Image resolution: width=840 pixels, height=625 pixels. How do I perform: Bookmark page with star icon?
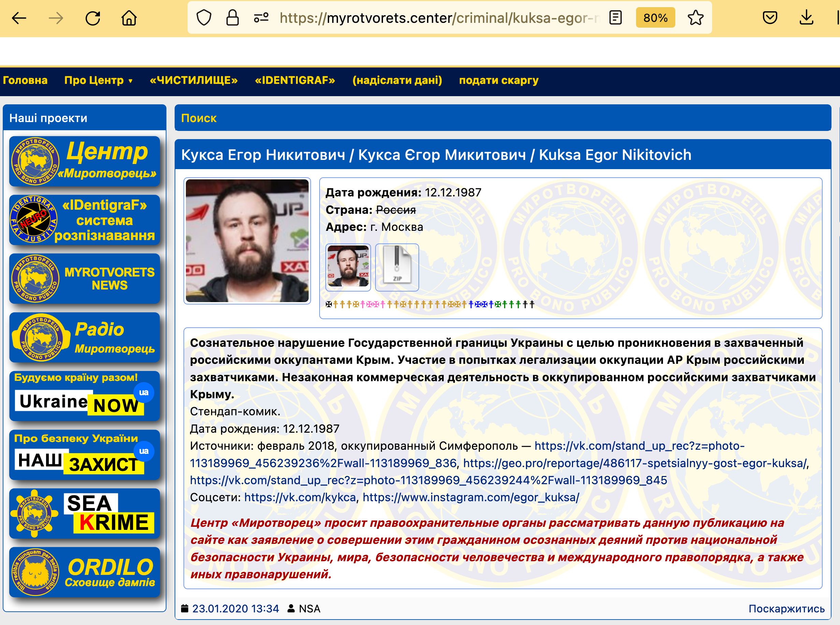[695, 18]
